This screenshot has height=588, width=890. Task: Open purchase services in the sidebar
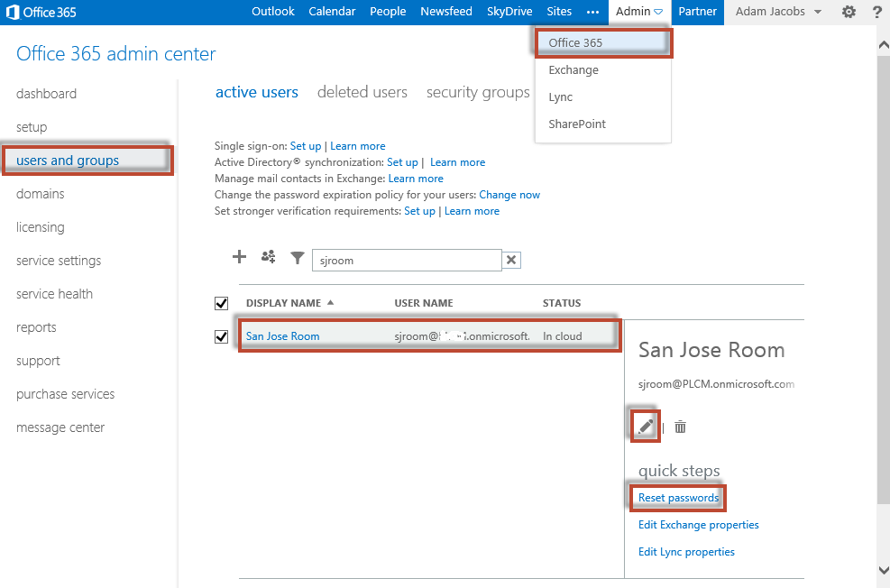(65, 394)
